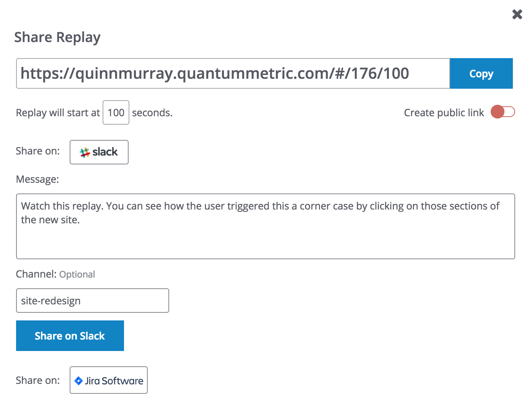Edit the site-redesign channel field
Screen dimensions: 532x416
pyautogui.click(x=92, y=301)
